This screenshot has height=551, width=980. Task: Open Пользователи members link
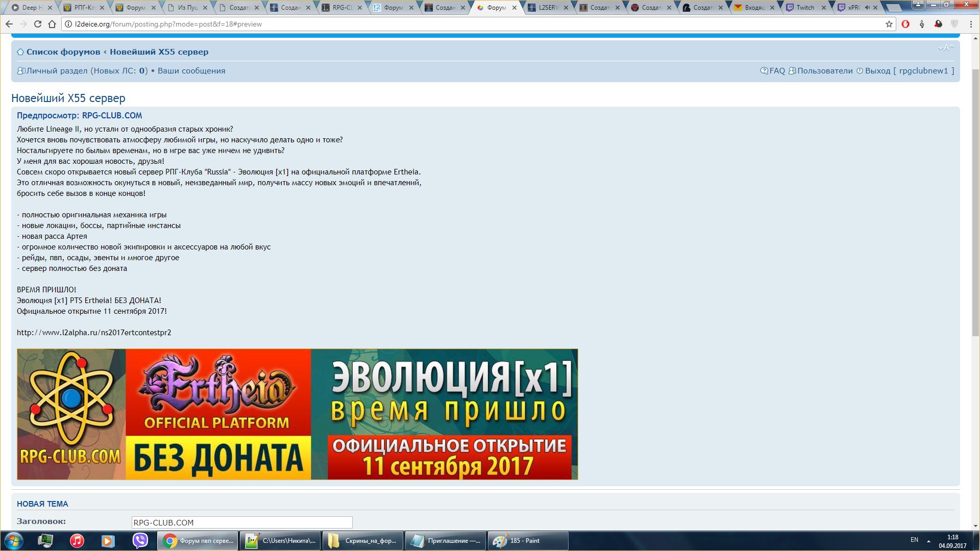(x=820, y=71)
